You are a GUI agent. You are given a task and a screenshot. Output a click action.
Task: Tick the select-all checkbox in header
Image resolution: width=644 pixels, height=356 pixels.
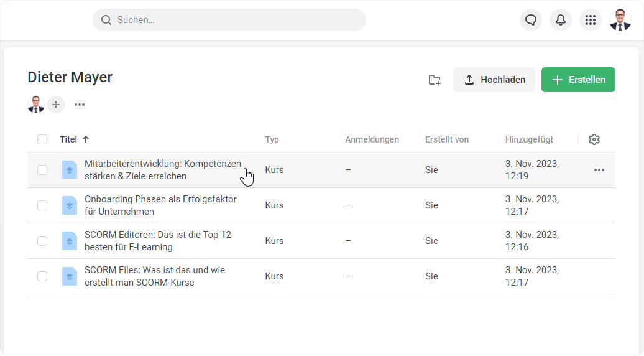pyautogui.click(x=42, y=139)
